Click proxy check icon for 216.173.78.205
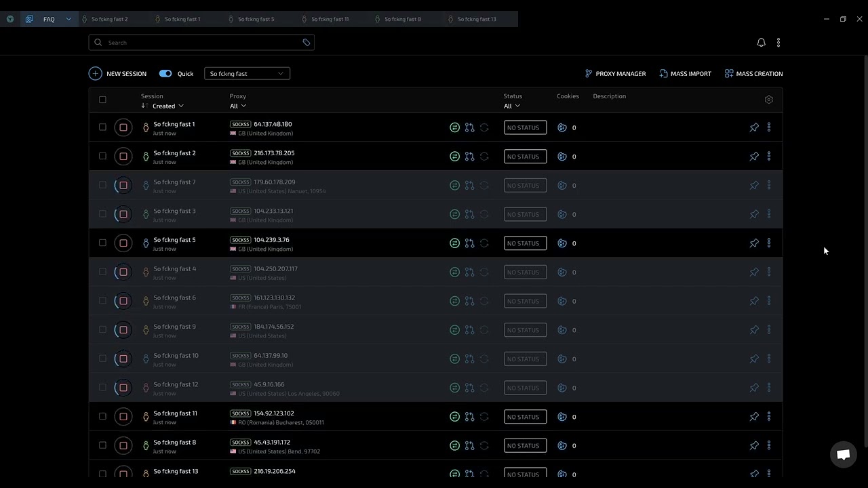This screenshot has width=868, height=488. pyautogui.click(x=454, y=157)
